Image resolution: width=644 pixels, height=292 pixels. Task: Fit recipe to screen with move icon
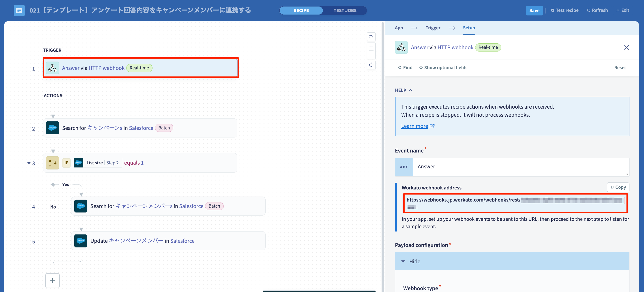(371, 65)
